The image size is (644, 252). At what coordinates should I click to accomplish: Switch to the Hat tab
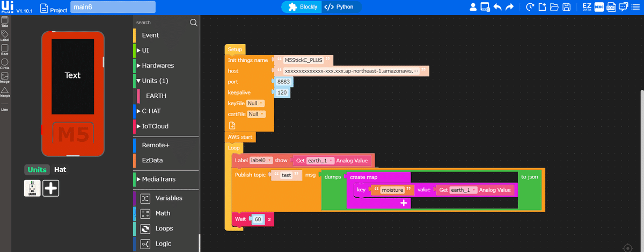pyautogui.click(x=60, y=169)
